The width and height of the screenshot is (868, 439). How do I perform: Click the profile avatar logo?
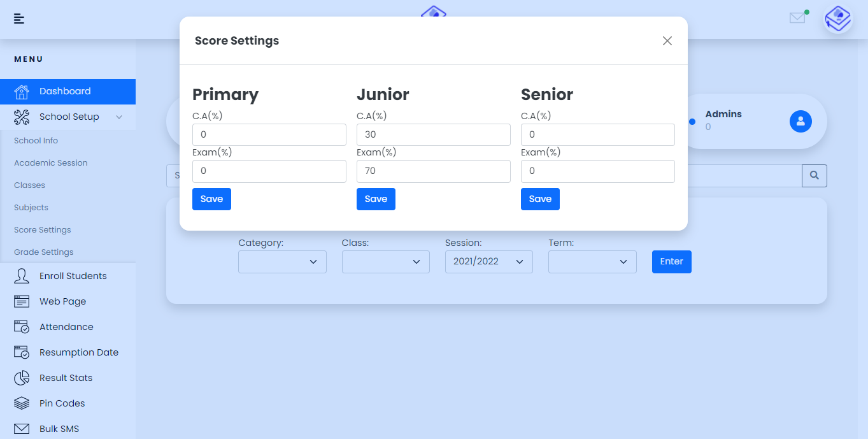pyautogui.click(x=837, y=18)
